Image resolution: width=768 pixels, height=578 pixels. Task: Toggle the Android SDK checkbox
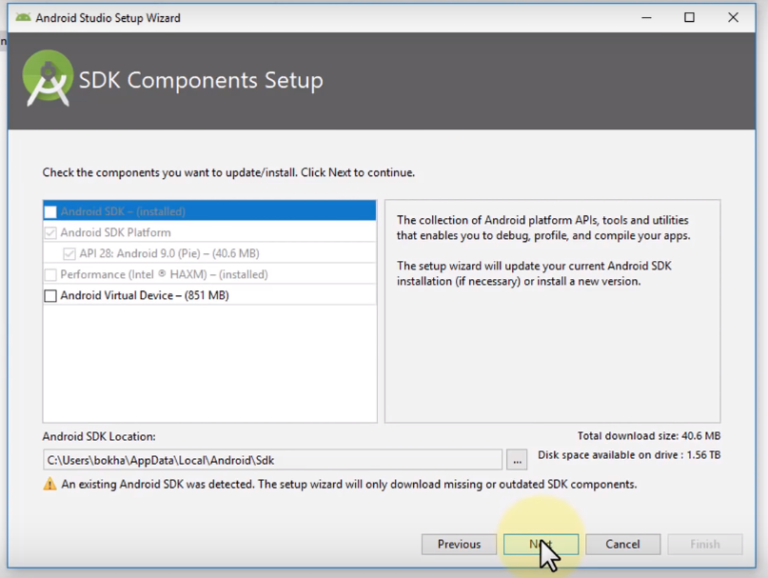click(51, 212)
